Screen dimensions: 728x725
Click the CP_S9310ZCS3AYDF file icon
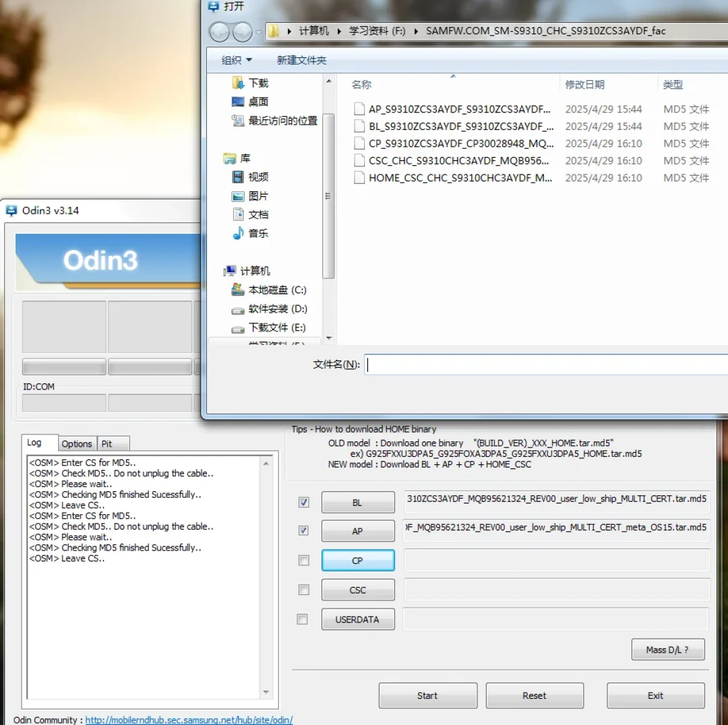pyautogui.click(x=359, y=144)
